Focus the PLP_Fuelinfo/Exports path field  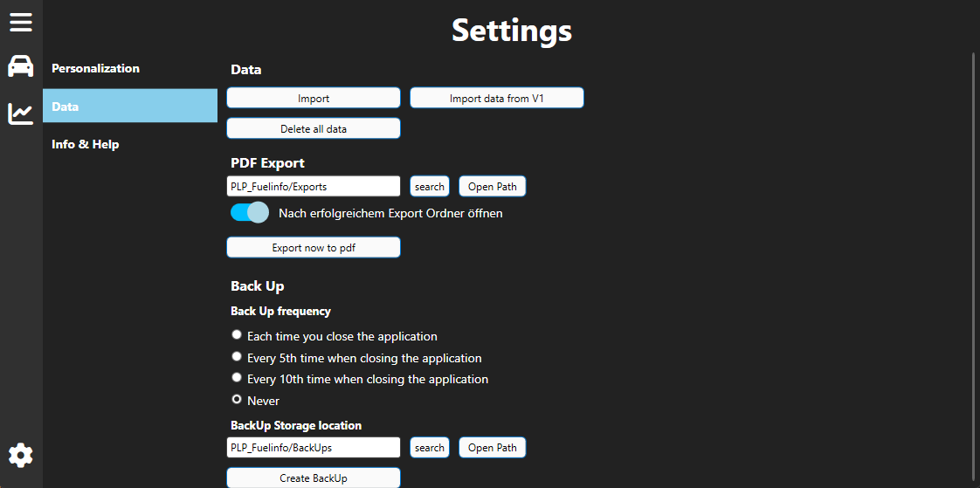click(x=313, y=186)
